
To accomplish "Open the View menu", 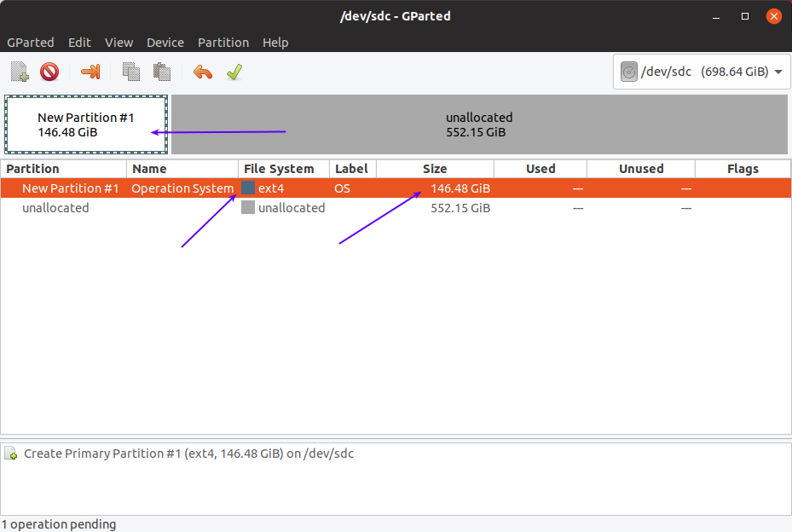I will (x=119, y=42).
